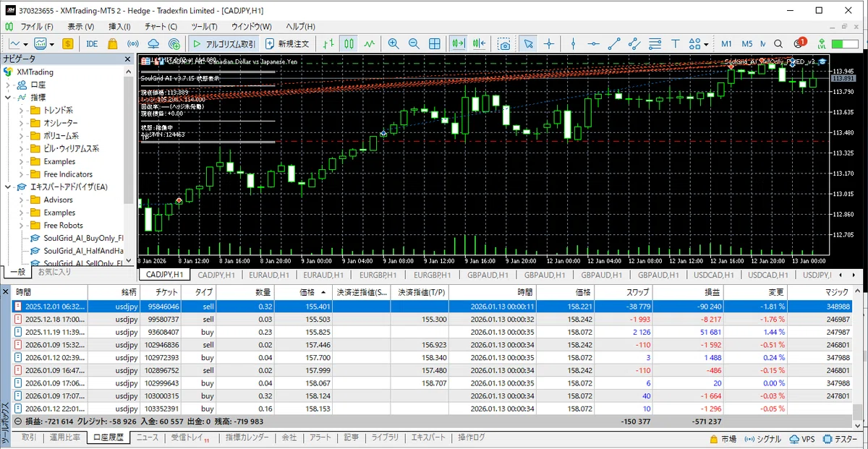Close the ナビゲータ navigator panel
Image resolution: width=868 pixels, height=449 pixels.
click(128, 59)
